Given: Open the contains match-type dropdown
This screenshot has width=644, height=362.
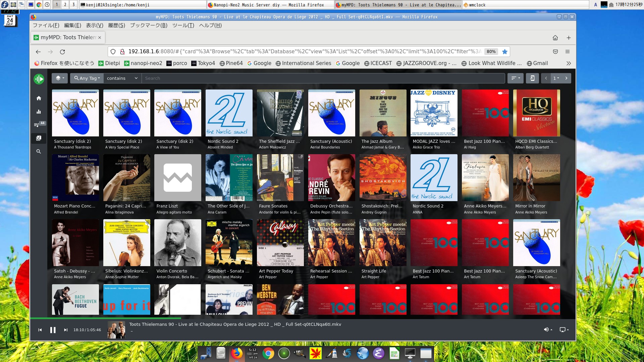Looking at the screenshot, I should pos(122,78).
